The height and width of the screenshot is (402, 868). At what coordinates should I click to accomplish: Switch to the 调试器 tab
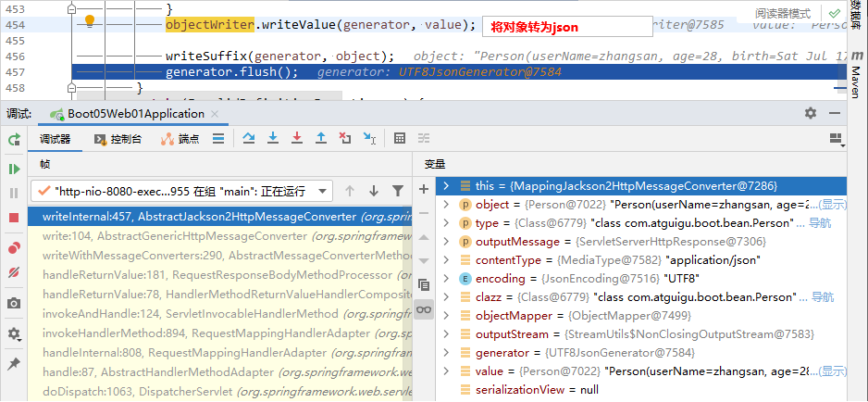point(56,139)
